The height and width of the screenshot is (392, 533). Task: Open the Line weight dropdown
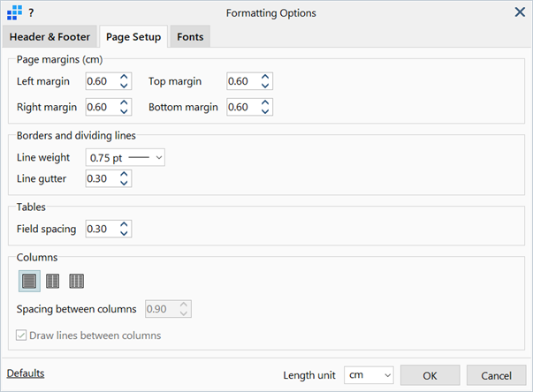tap(126, 157)
